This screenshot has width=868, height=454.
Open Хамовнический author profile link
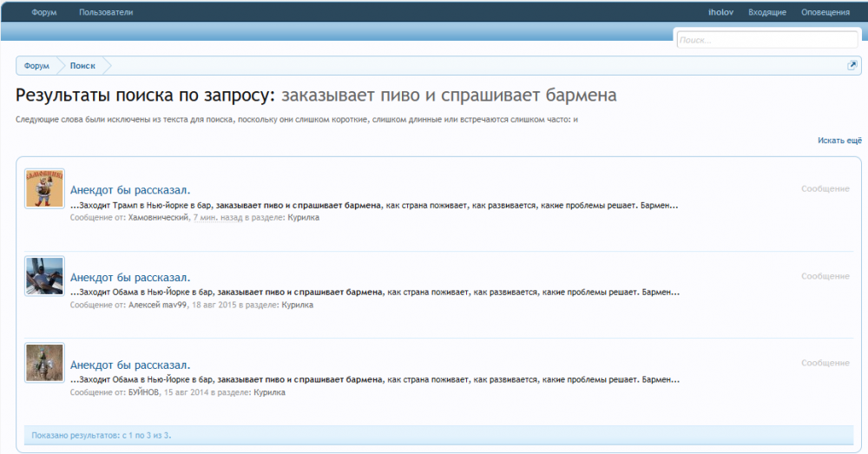point(158,218)
